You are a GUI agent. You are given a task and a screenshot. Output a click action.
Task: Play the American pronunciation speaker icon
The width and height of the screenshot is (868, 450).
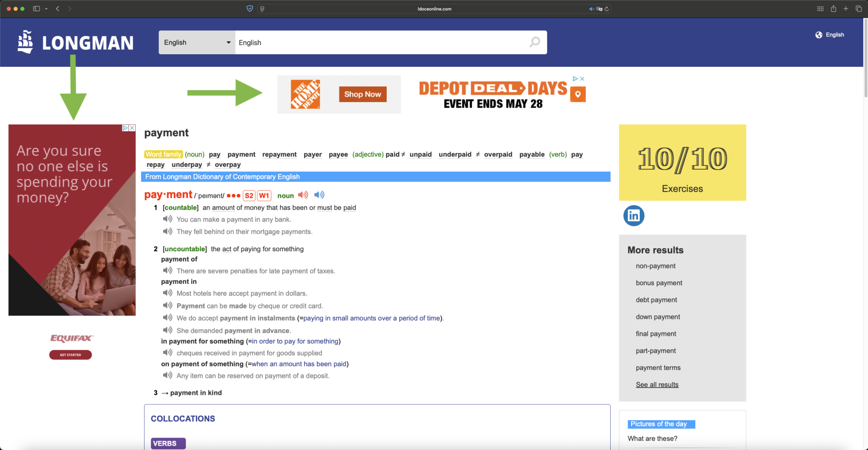coord(319,194)
